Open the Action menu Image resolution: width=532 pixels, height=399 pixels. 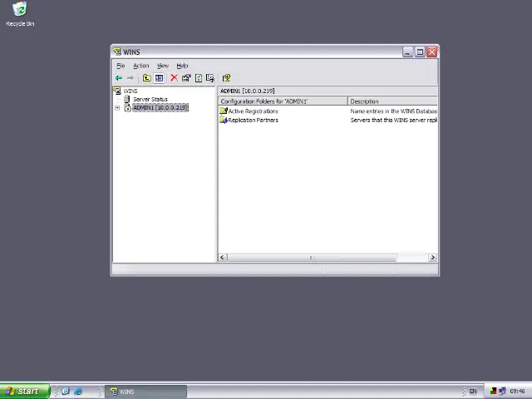140,66
